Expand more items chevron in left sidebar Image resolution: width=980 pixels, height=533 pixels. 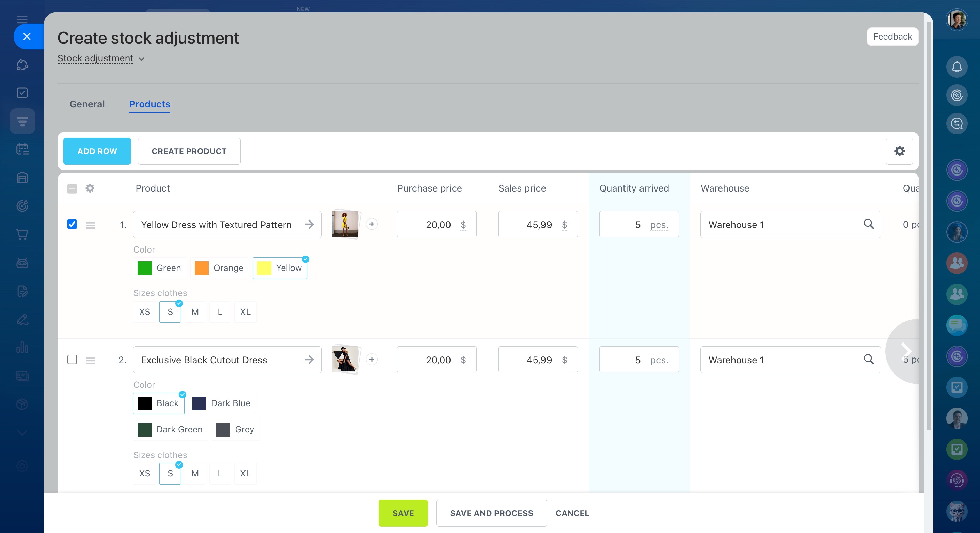click(x=22, y=432)
